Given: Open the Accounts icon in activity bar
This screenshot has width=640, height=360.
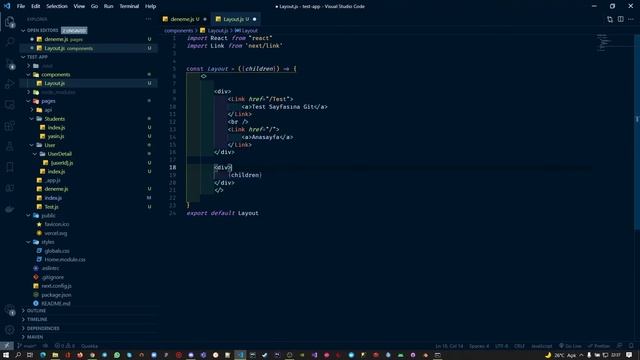Looking at the screenshot, I should tap(10, 310).
